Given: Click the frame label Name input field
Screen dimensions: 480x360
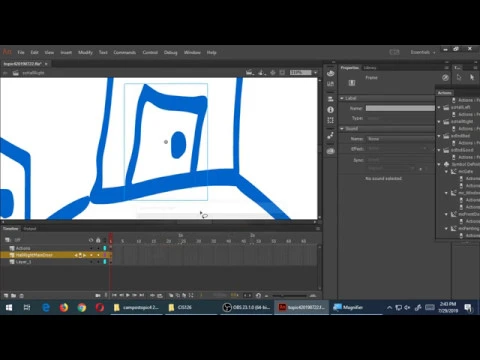Looking at the screenshot, I should click(400, 108).
